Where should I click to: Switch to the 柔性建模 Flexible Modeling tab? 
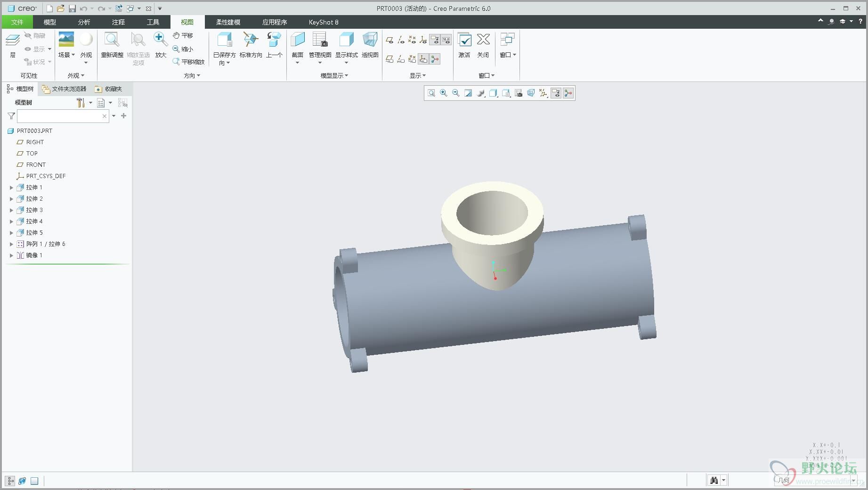pos(228,22)
